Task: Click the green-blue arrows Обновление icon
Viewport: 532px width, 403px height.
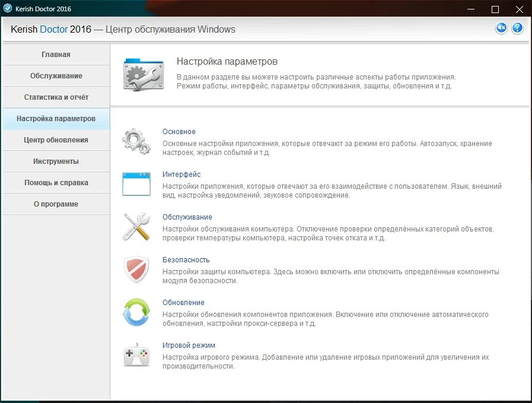Action: 136,312
